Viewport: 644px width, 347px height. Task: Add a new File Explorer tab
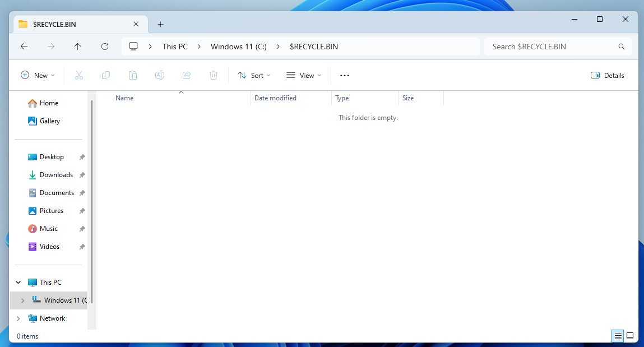point(161,25)
